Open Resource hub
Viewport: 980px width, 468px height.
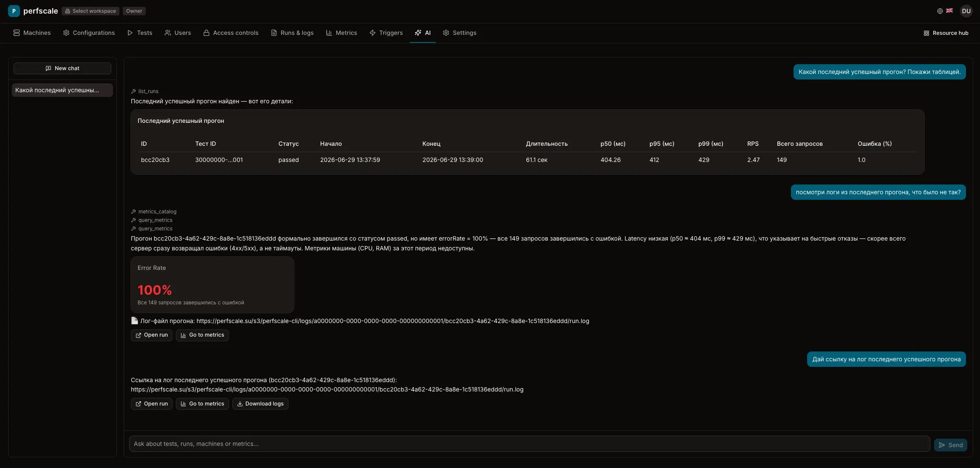pyautogui.click(x=946, y=33)
